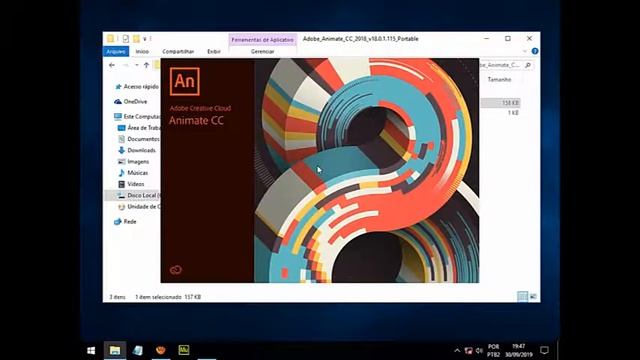Click the Adobe square app icon on taskbar
This screenshot has height=360, width=640.
click(184, 350)
